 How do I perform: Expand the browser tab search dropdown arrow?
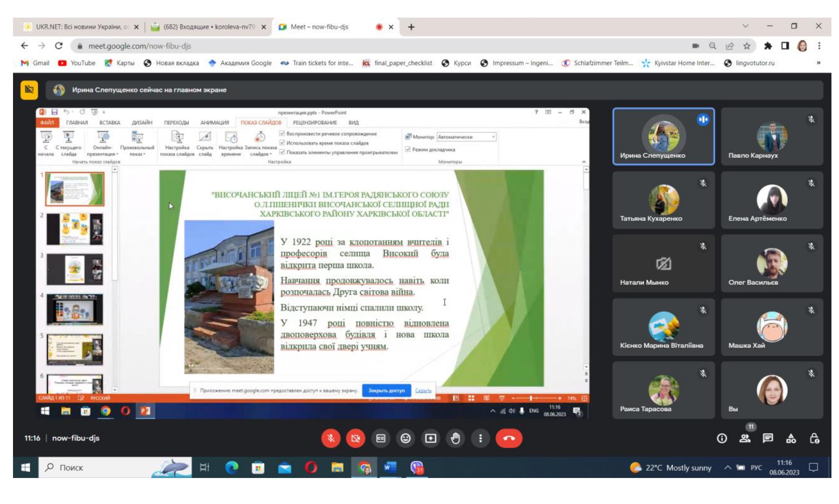pyautogui.click(x=745, y=26)
